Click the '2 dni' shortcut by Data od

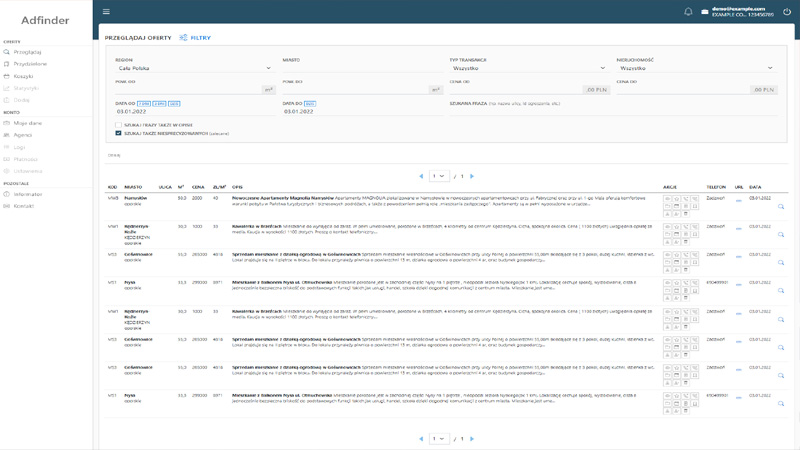tap(159, 104)
